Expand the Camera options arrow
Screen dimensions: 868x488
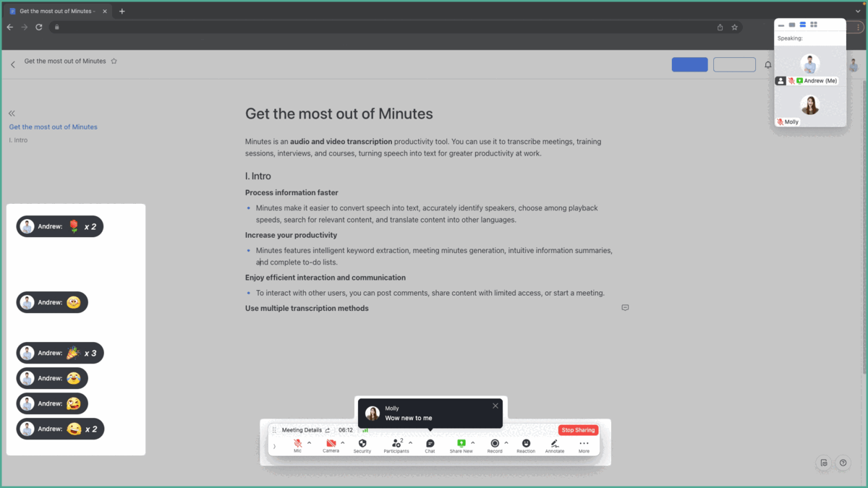(343, 443)
